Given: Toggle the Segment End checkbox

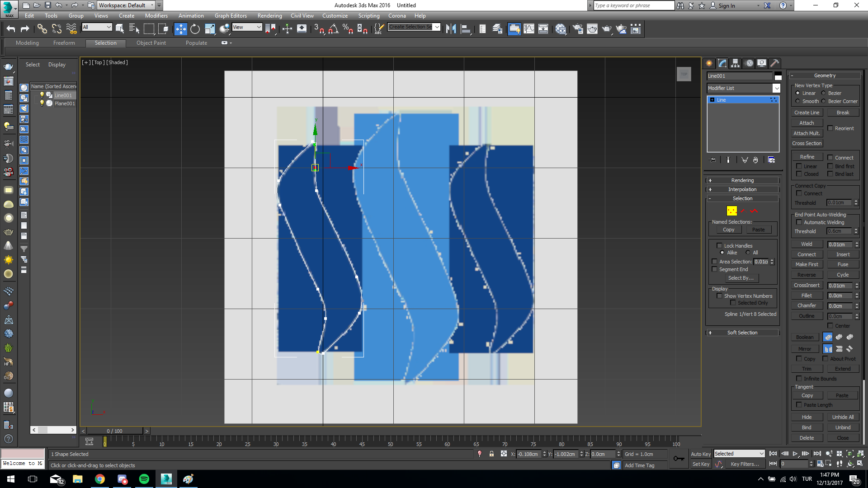Looking at the screenshot, I should click(x=714, y=269).
